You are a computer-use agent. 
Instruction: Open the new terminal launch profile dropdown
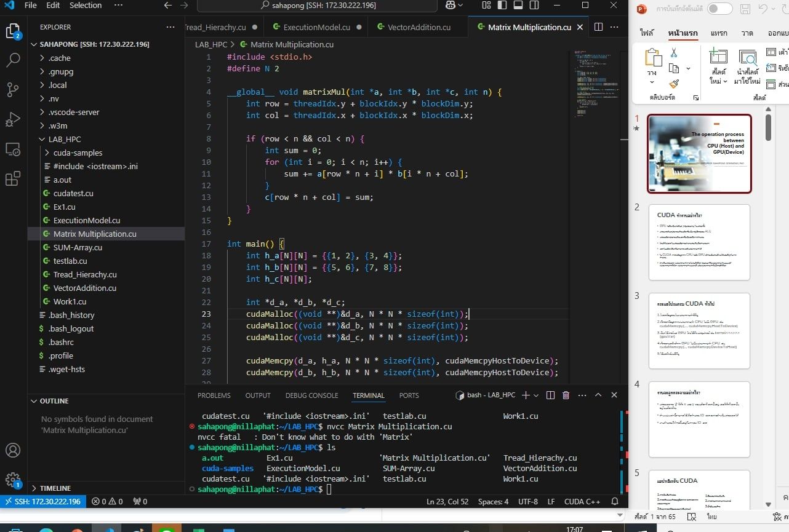tap(536, 395)
